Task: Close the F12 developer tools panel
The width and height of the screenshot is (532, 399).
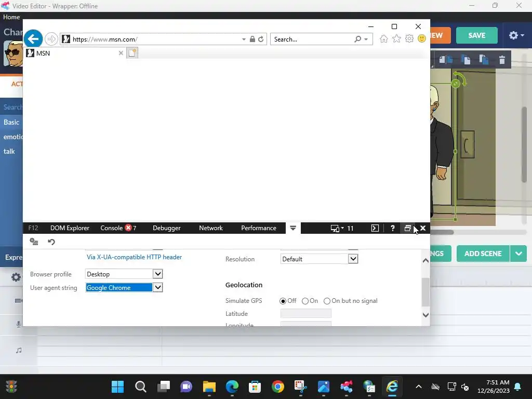Action: point(423,228)
